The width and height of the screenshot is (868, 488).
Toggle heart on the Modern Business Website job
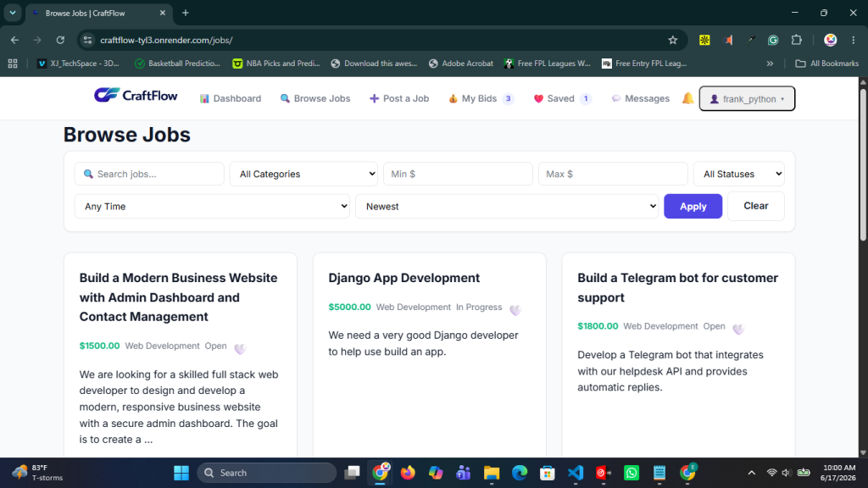click(x=240, y=348)
